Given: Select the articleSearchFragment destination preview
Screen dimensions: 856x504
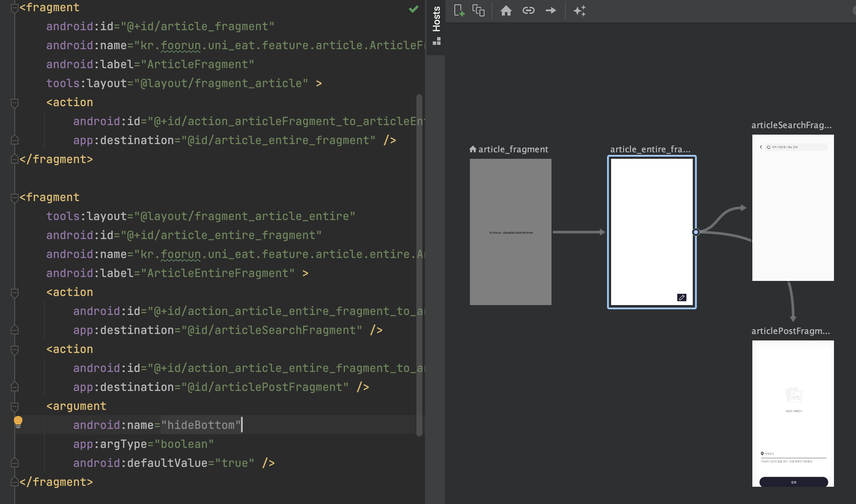Looking at the screenshot, I should pos(793,208).
